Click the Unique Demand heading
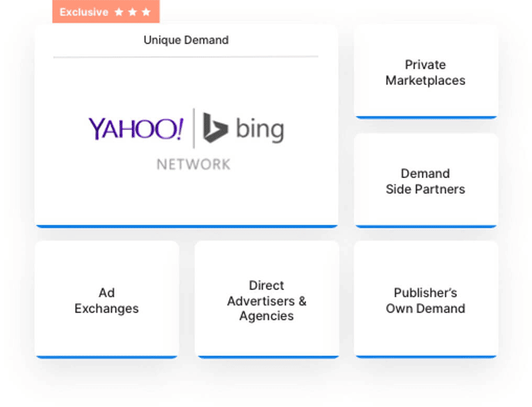Viewport: 532px width, 407px height. pyautogui.click(x=186, y=40)
